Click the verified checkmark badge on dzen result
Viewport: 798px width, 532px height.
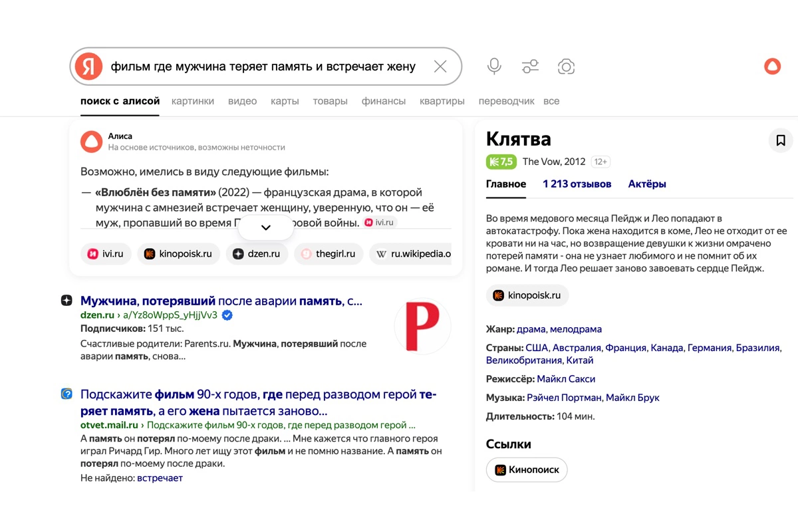[x=227, y=315]
